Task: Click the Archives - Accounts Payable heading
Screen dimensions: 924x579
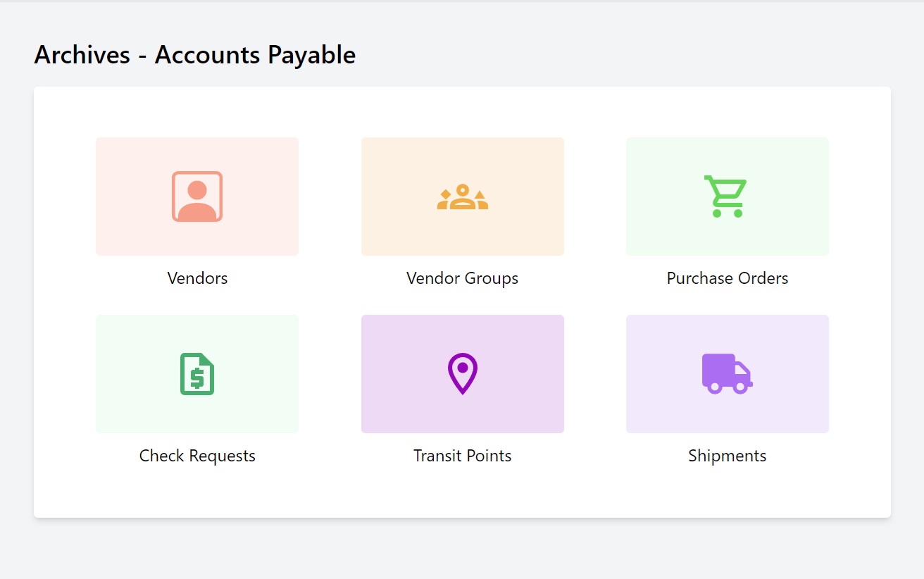Action: [194, 54]
